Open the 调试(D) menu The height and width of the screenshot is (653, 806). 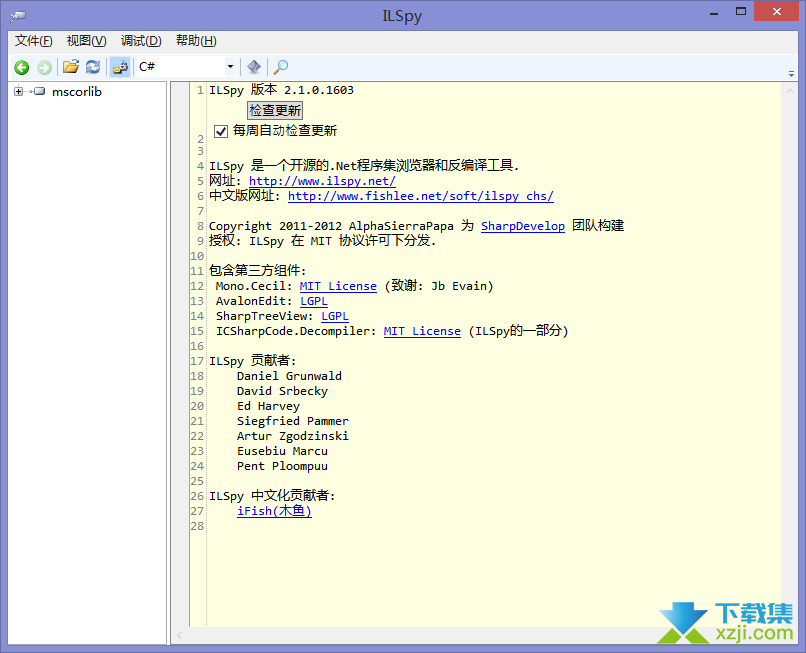tap(141, 41)
